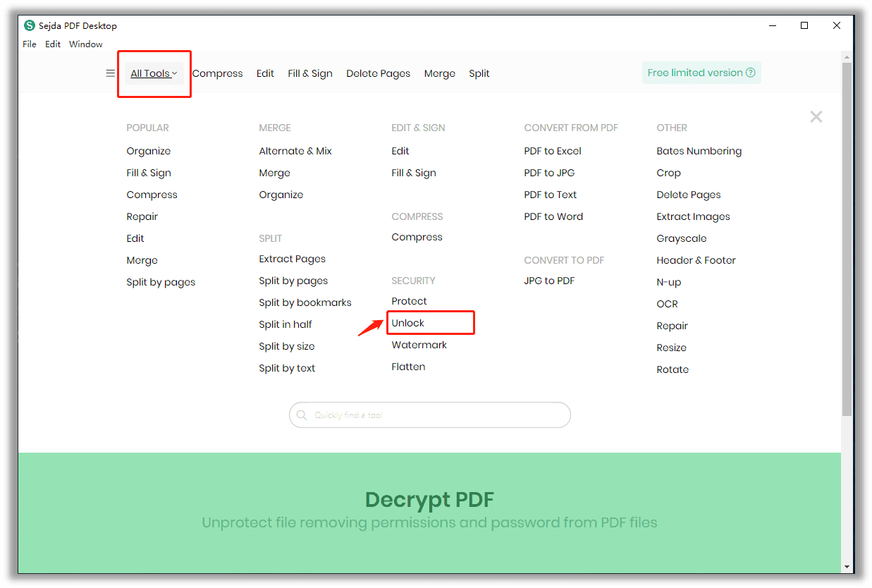
Task: Pick the OCR tool
Action: 668,304
